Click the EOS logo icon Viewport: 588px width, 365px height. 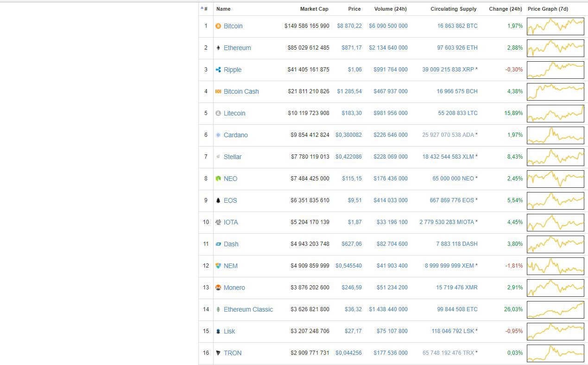coord(218,200)
